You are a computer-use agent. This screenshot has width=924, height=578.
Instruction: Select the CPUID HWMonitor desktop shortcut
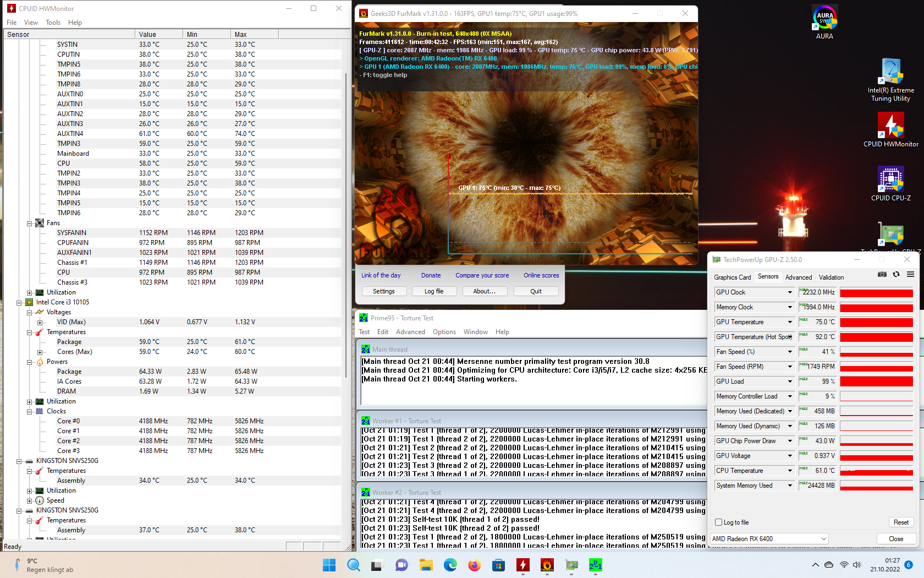[x=890, y=130]
